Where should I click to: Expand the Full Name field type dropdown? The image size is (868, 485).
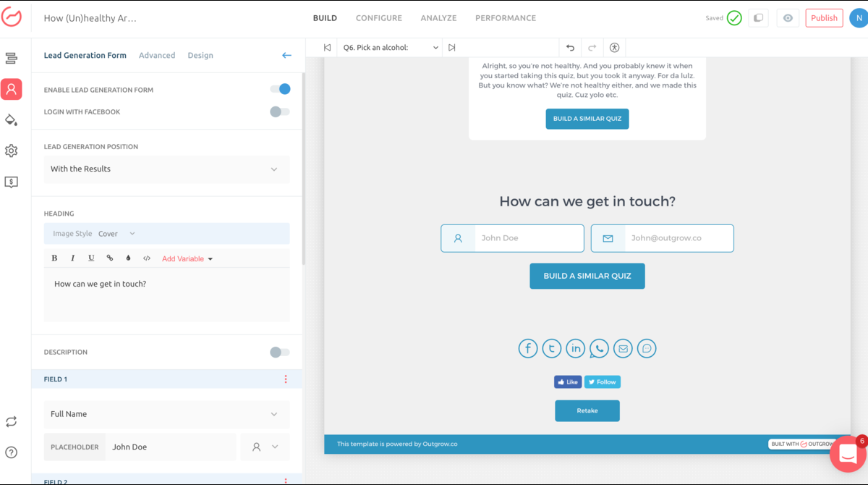pyautogui.click(x=166, y=414)
